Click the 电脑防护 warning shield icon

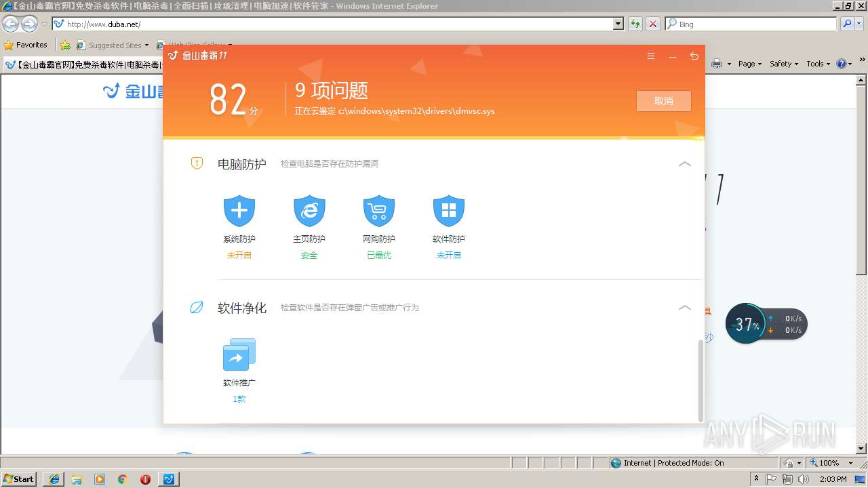tap(197, 163)
